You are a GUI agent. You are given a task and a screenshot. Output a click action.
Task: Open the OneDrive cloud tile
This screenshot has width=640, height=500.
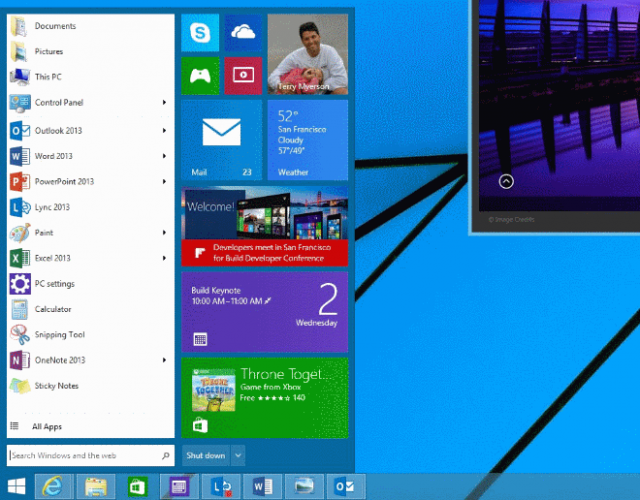[x=243, y=33]
